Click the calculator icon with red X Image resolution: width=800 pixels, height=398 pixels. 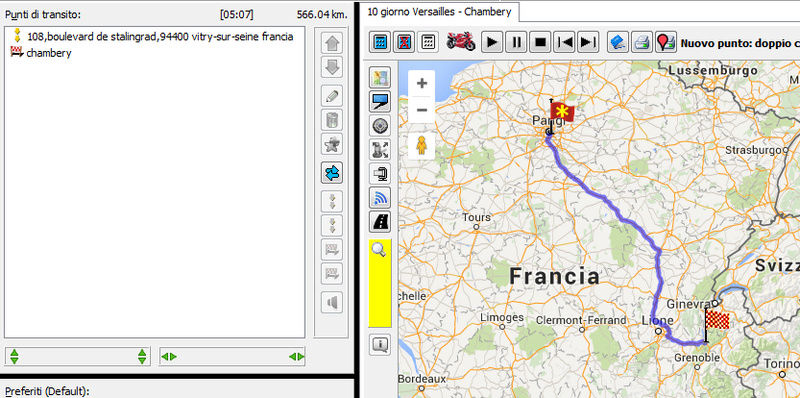[404, 42]
